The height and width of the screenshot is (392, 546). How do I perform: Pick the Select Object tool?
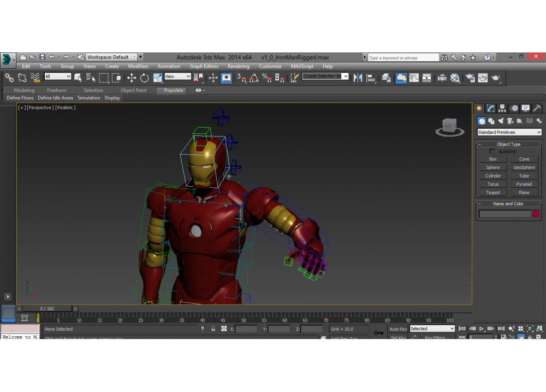click(x=78, y=78)
